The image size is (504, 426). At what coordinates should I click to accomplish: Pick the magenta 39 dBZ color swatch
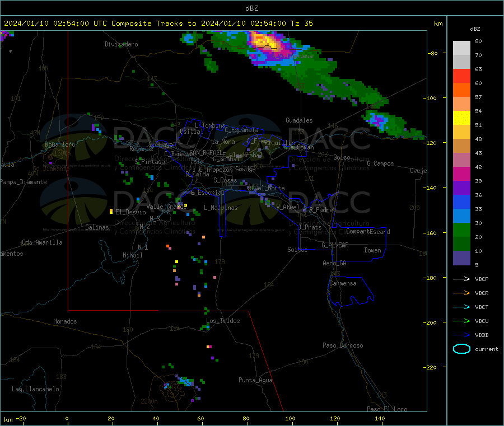(x=461, y=174)
